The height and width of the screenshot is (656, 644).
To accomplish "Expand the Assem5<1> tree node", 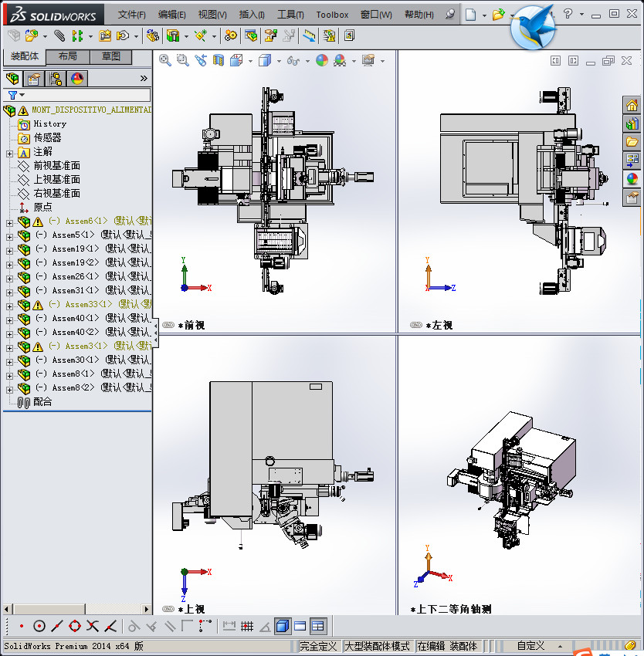I will coord(9,235).
